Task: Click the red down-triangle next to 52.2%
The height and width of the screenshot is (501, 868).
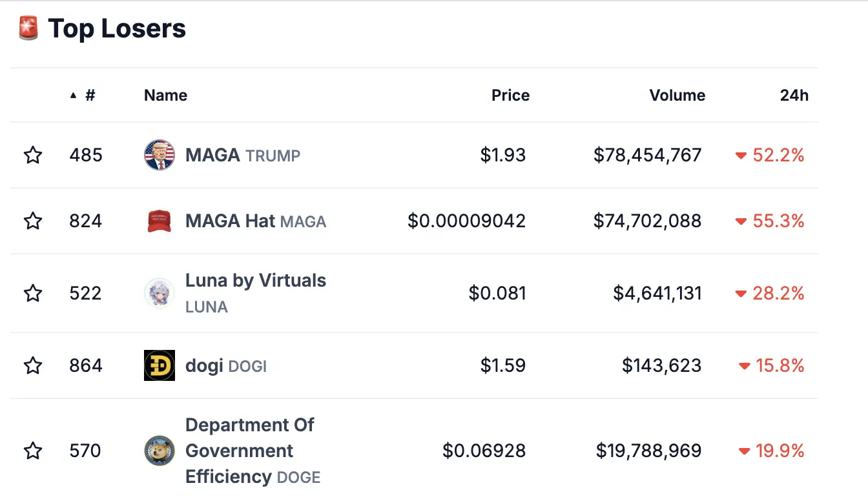Action: click(740, 155)
